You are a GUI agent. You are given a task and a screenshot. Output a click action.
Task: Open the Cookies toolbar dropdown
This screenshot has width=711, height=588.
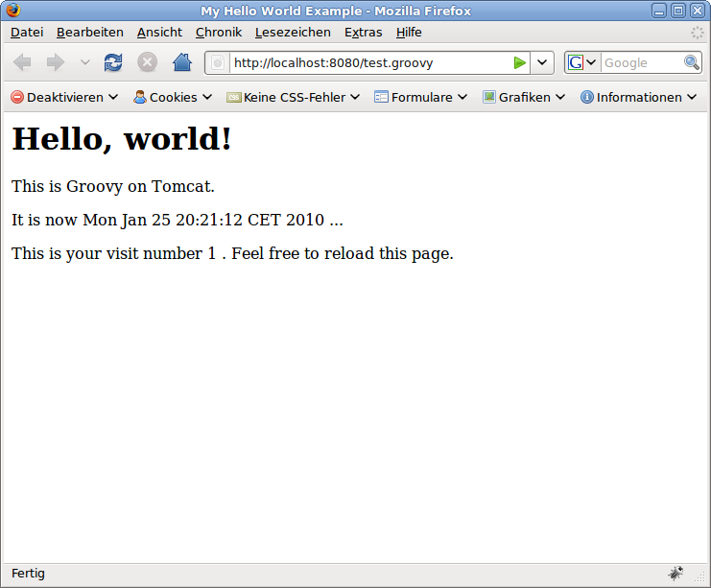[x=173, y=97]
